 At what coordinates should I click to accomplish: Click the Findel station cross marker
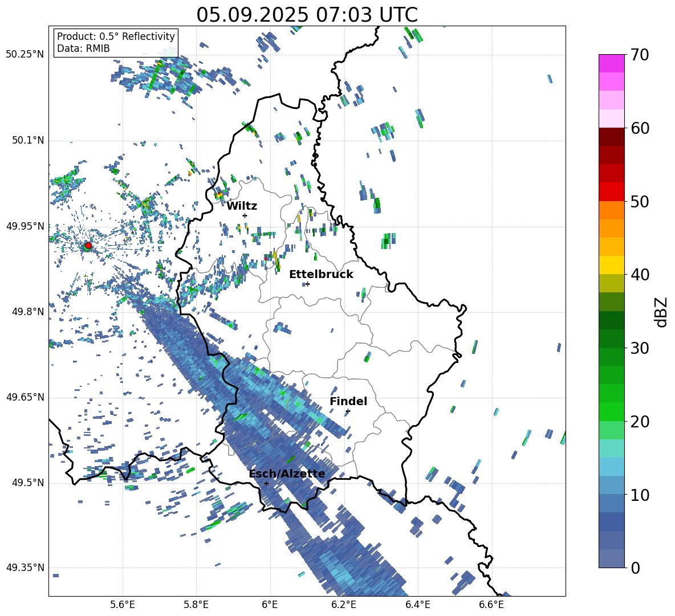(348, 411)
